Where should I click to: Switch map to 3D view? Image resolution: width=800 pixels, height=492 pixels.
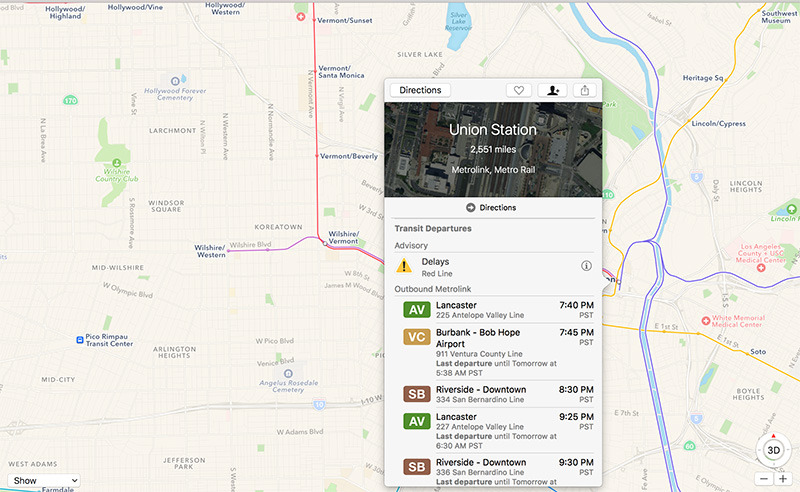[x=773, y=450]
